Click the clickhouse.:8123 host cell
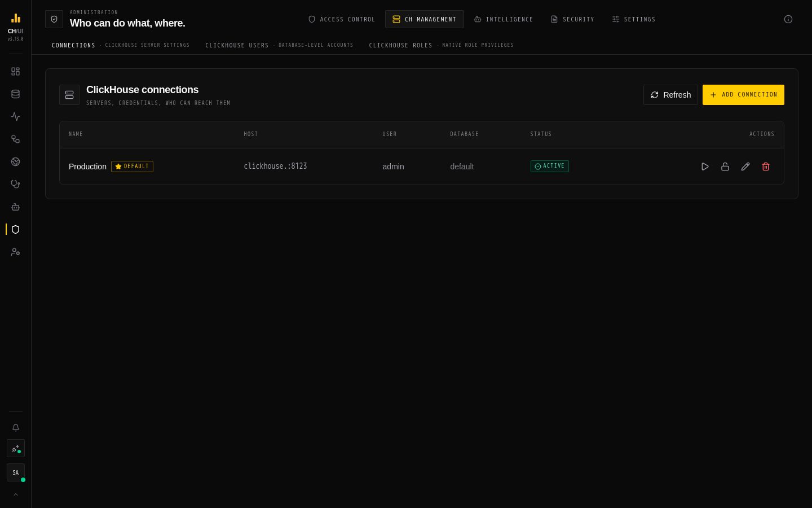This screenshot has width=812, height=508. click(275, 167)
